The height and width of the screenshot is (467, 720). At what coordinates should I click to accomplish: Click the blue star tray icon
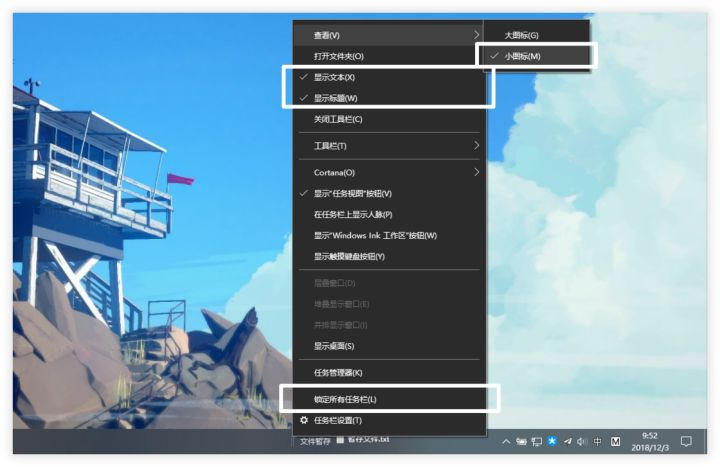pyautogui.click(x=552, y=441)
